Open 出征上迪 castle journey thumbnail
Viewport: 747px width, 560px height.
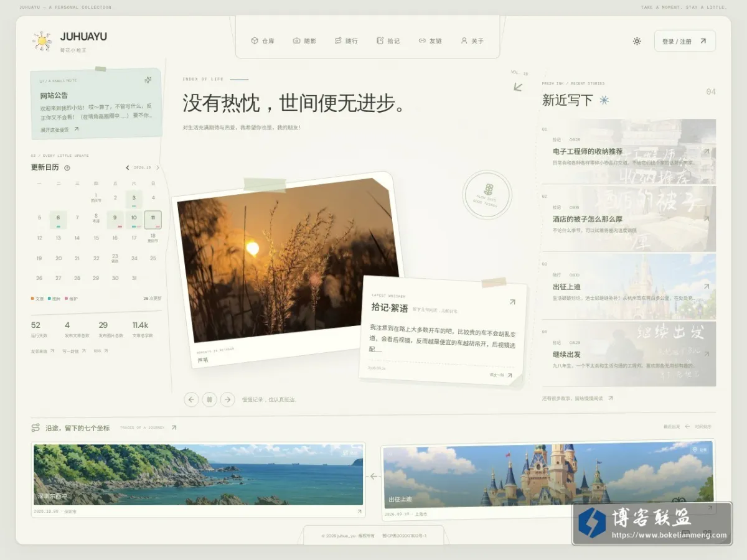tap(548, 474)
